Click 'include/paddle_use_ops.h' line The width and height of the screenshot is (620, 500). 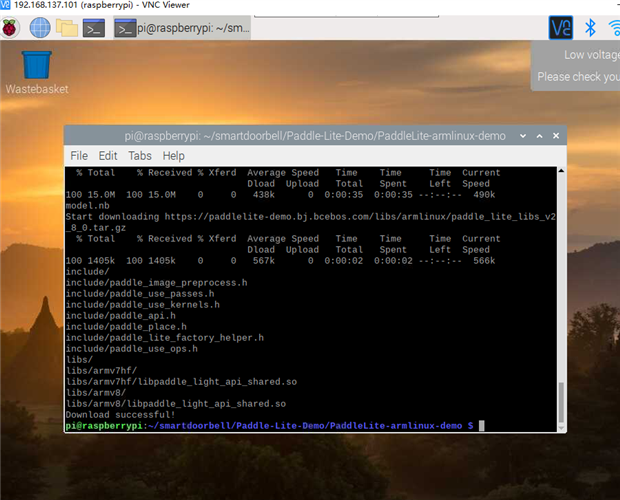click(x=132, y=349)
